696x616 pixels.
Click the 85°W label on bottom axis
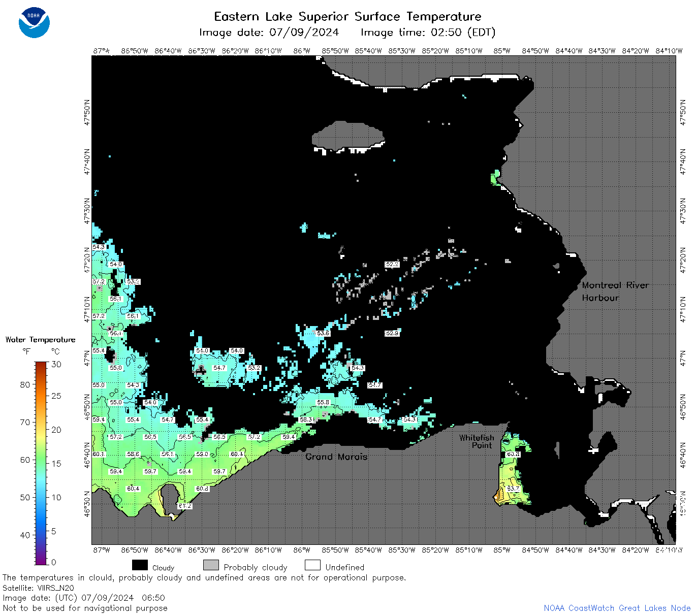(x=502, y=550)
